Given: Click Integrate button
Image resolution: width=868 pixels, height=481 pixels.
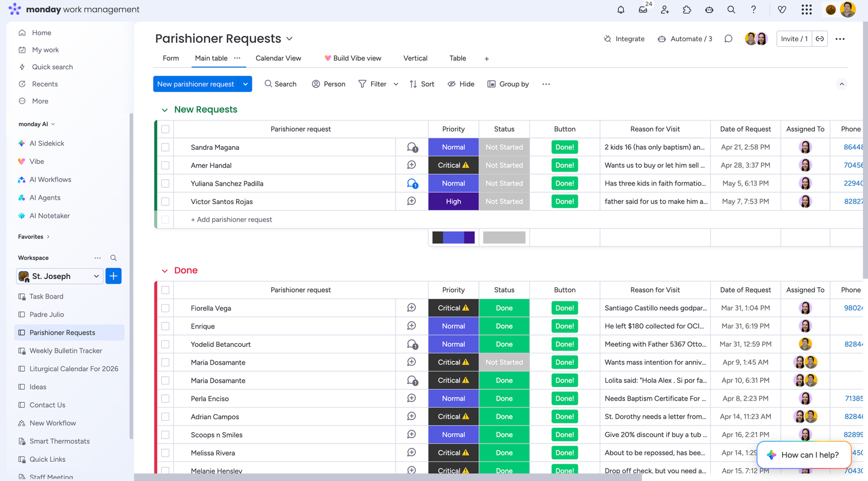Looking at the screenshot, I should click(x=624, y=39).
